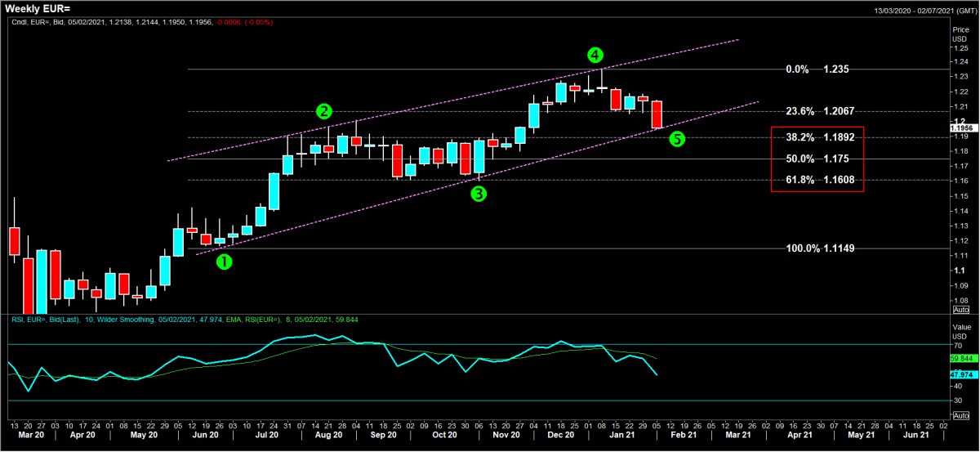This screenshot has height=452, width=980.
Task: Click the Fibonacci 0.0% 1.235 label
Action: pyautogui.click(x=817, y=69)
